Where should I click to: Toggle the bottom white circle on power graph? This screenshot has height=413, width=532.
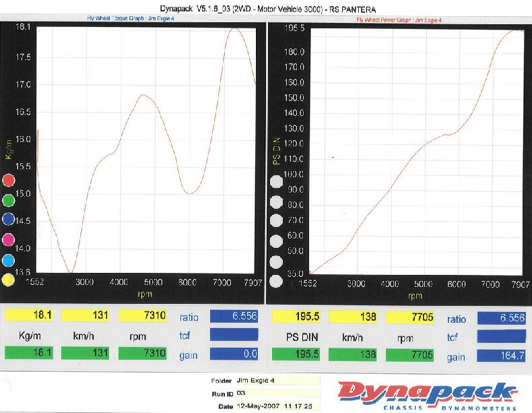tap(275, 282)
